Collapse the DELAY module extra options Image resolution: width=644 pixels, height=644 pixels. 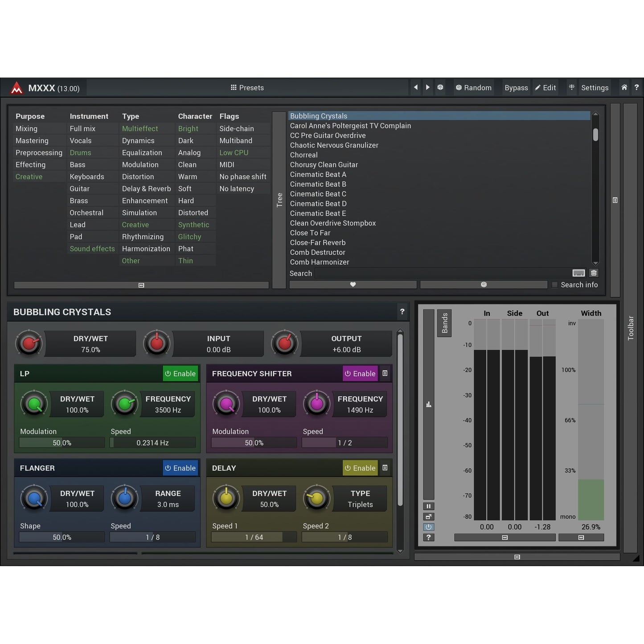pyautogui.click(x=385, y=468)
